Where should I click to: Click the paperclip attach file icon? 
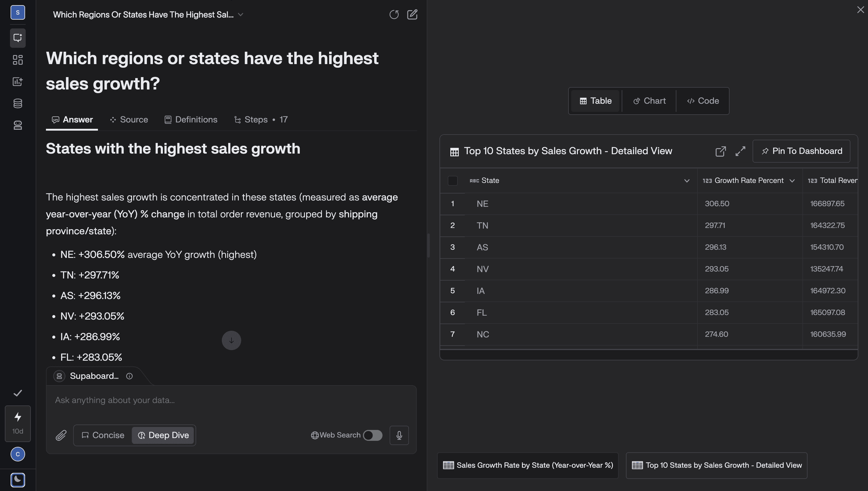61,435
